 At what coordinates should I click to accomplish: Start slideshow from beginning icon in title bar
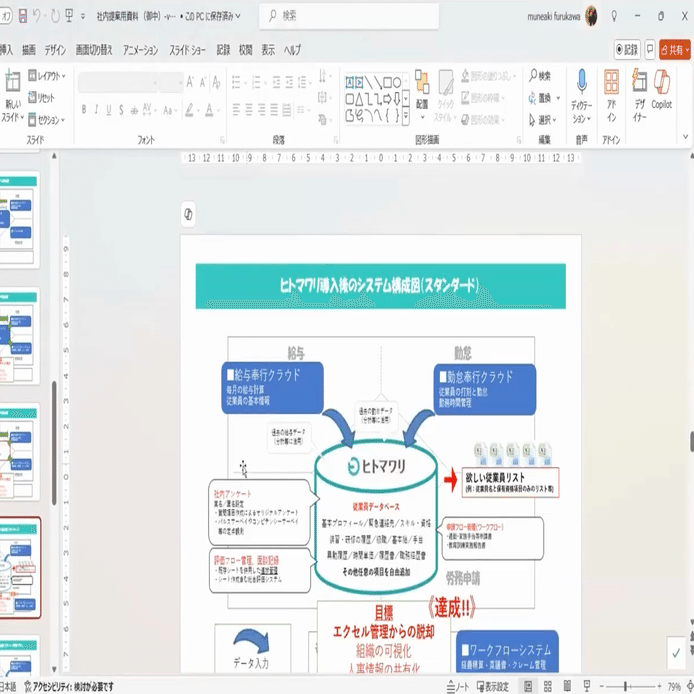(x=69, y=16)
